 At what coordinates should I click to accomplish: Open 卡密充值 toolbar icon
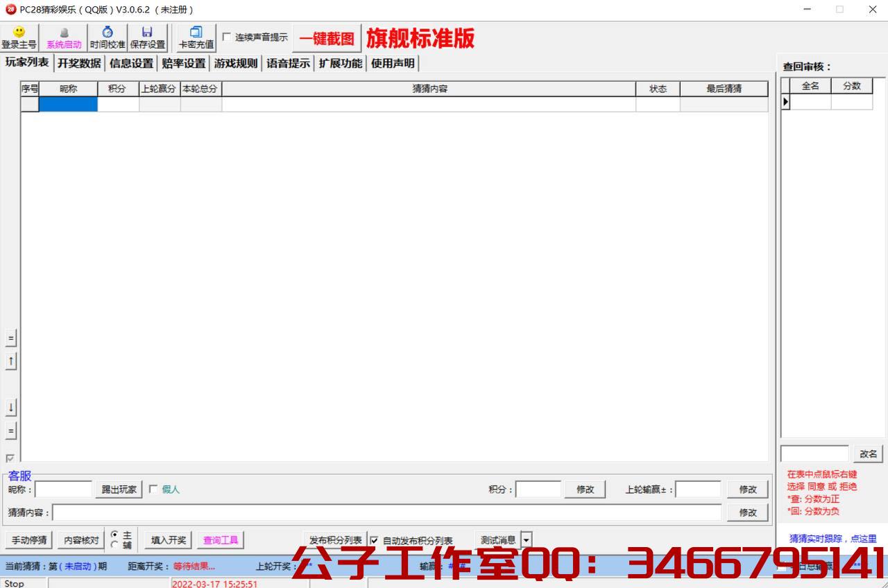pyautogui.click(x=196, y=37)
